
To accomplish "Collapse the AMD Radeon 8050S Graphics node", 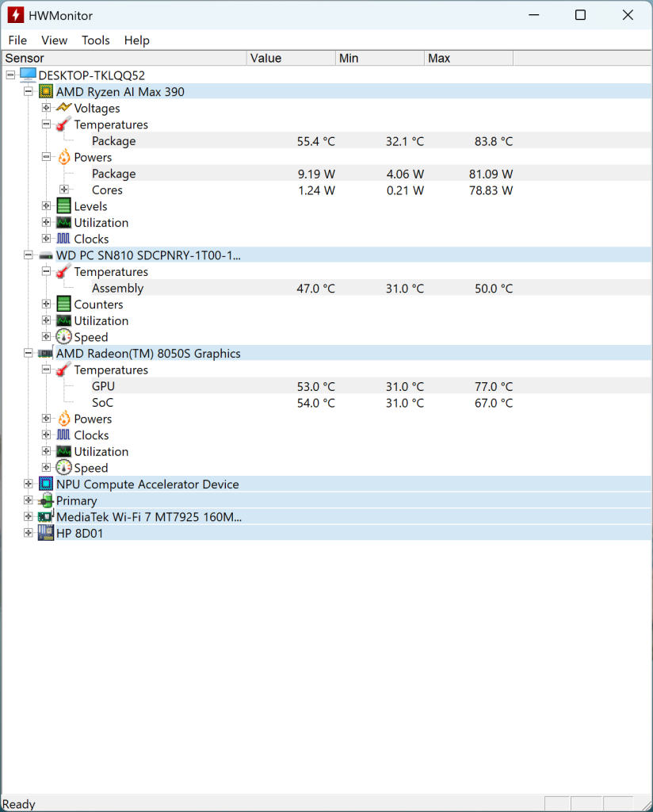I will pos(29,353).
